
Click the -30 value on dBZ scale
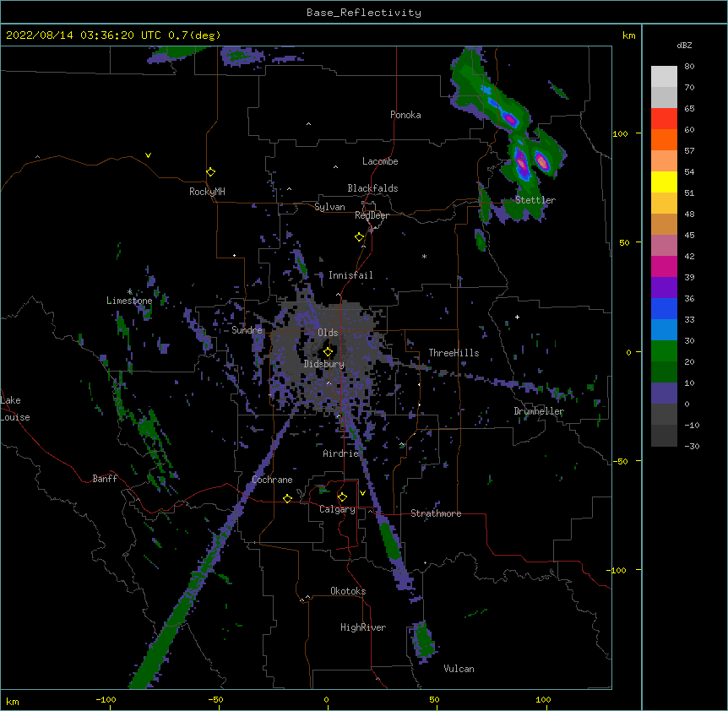692,446
